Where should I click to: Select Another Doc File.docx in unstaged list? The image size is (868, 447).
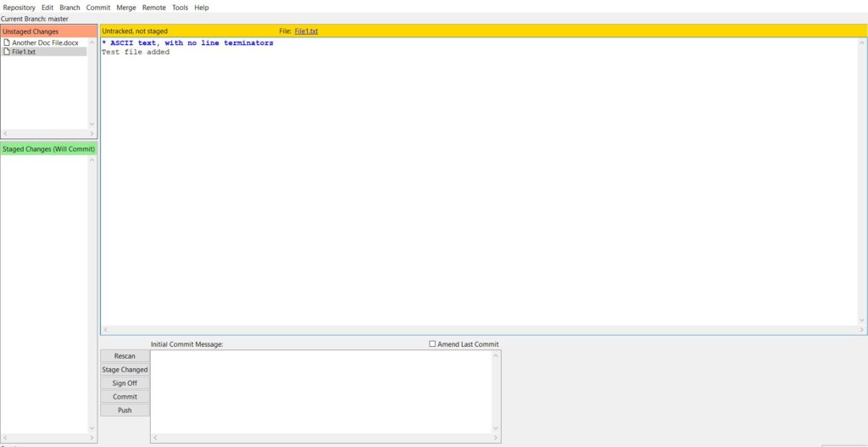(45, 42)
